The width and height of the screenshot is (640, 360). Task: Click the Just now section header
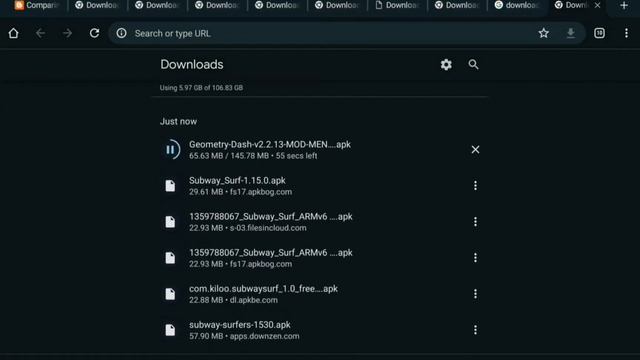pyautogui.click(x=178, y=121)
